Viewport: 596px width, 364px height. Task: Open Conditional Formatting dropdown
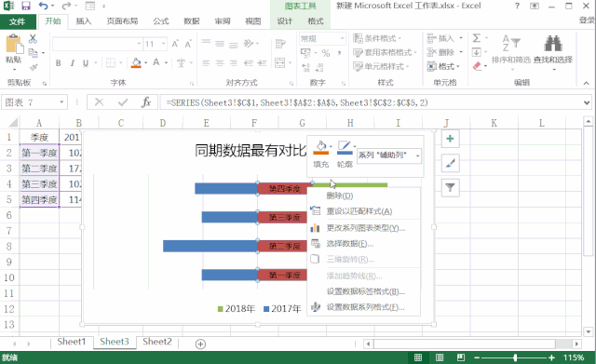pos(377,38)
